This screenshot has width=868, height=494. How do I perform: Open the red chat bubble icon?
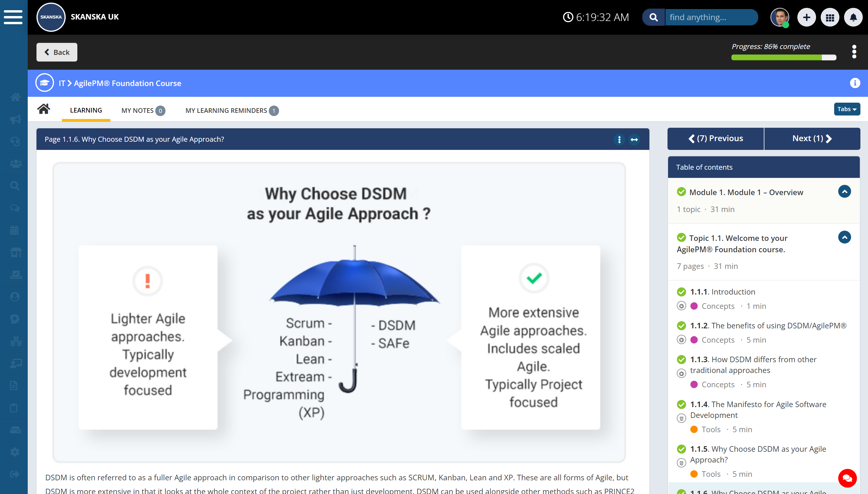click(x=847, y=478)
